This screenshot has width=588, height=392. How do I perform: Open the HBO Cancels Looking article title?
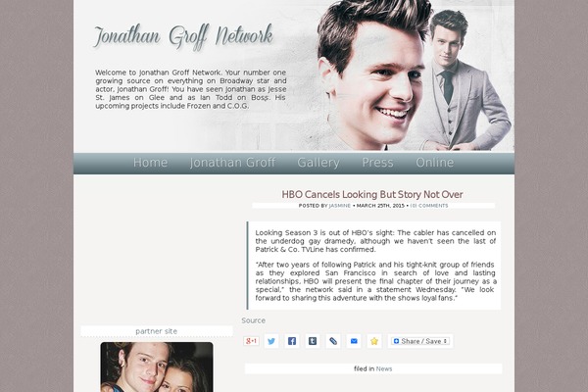372,194
